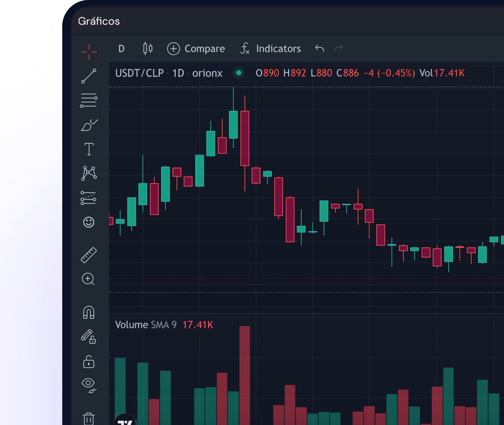The image size is (504, 425).
Task: Open the D time interval dropdown
Action: pos(121,49)
